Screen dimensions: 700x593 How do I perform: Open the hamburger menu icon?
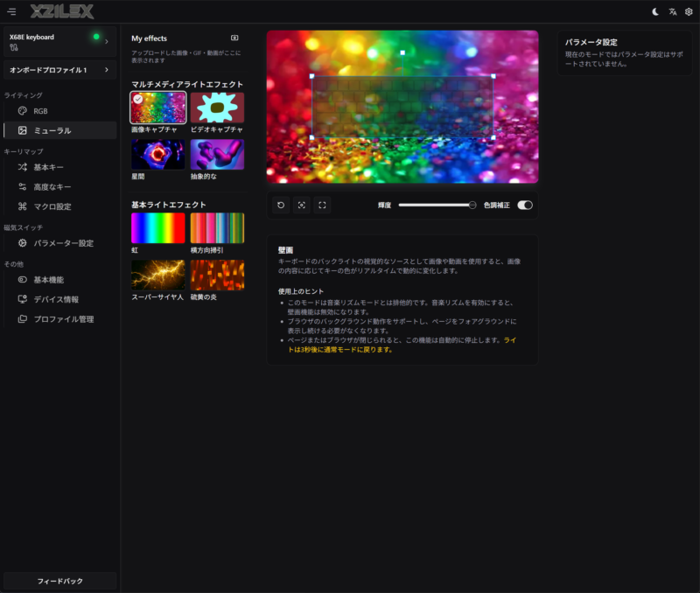[11, 11]
